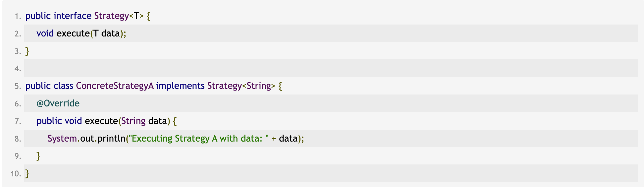The width and height of the screenshot is (644, 187).
Task: Click the 'public' keyword on line 7
Action: 49,121
